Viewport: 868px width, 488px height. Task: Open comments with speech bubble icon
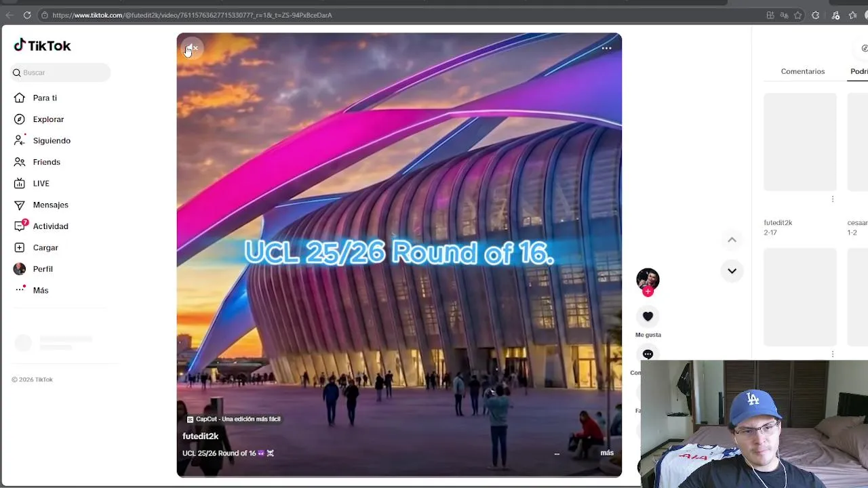(648, 354)
